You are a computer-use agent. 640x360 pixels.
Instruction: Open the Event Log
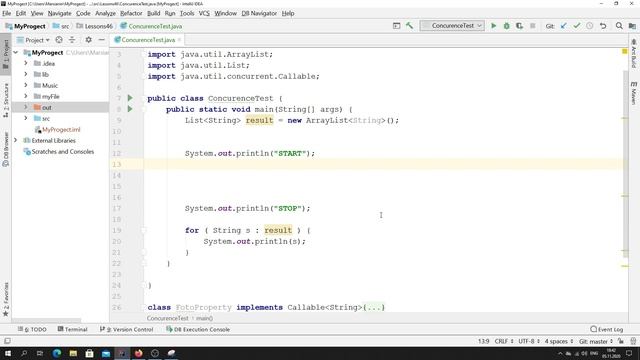coord(607,329)
